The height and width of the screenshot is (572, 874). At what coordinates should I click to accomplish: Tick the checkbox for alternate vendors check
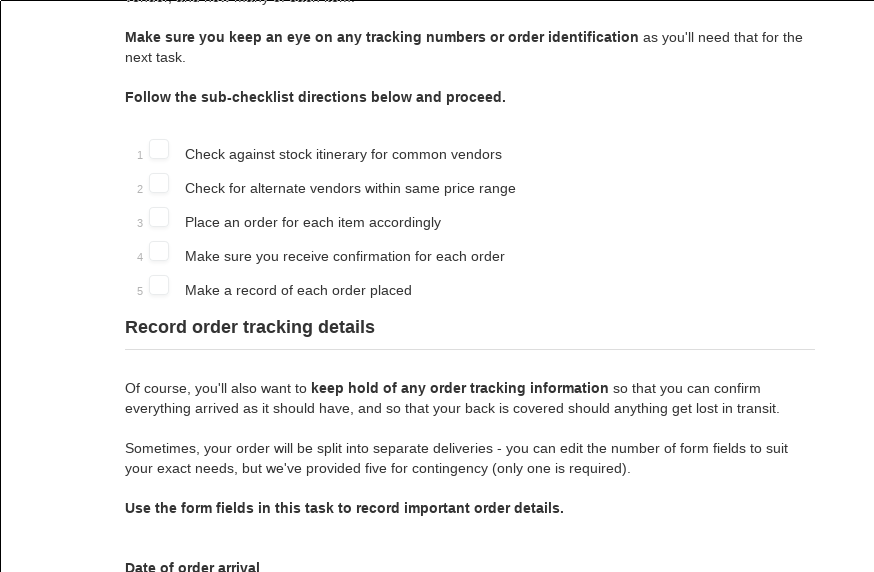pyautogui.click(x=159, y=183)
